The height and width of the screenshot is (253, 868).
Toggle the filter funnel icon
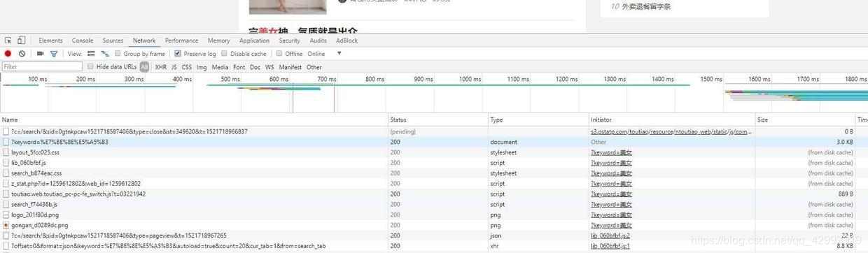pos(54,54)
